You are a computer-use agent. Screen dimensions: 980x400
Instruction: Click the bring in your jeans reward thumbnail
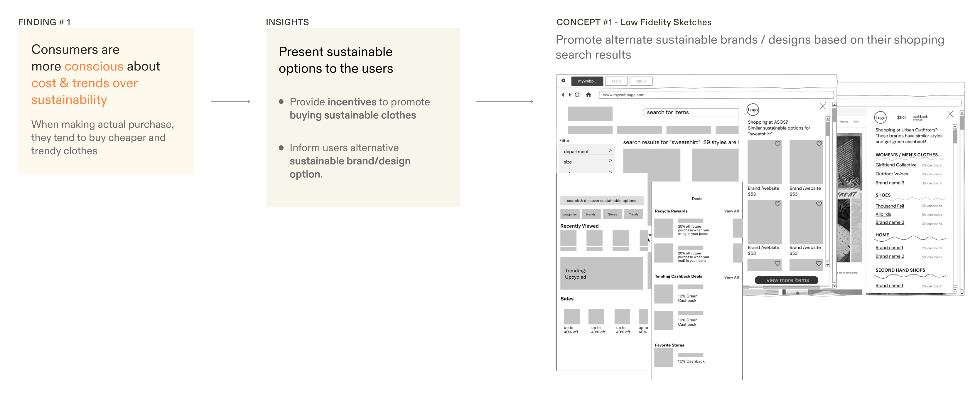[664, 228]
